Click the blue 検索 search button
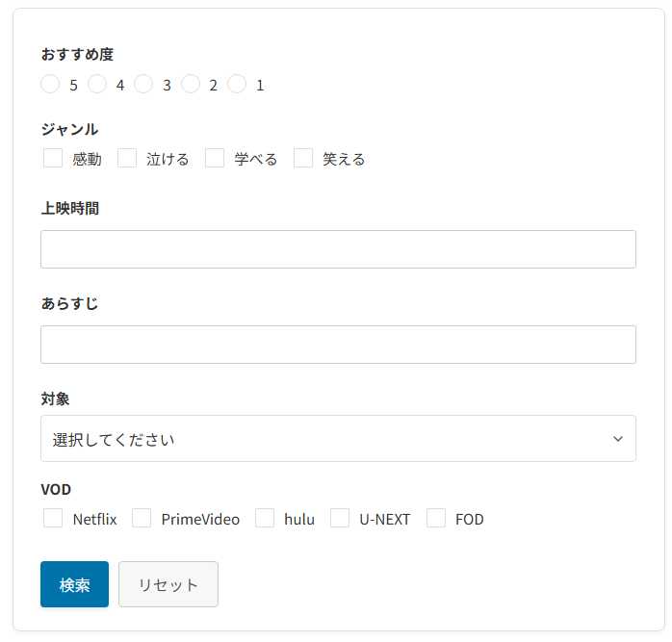Image resolution: width=672 pixels, height=642 pixels. click(x=74, y=584)
